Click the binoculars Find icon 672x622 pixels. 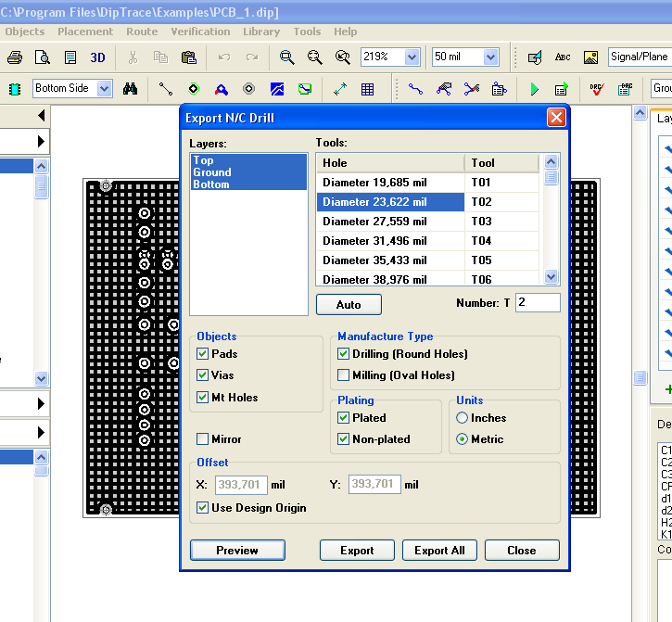tap(131, 89)
